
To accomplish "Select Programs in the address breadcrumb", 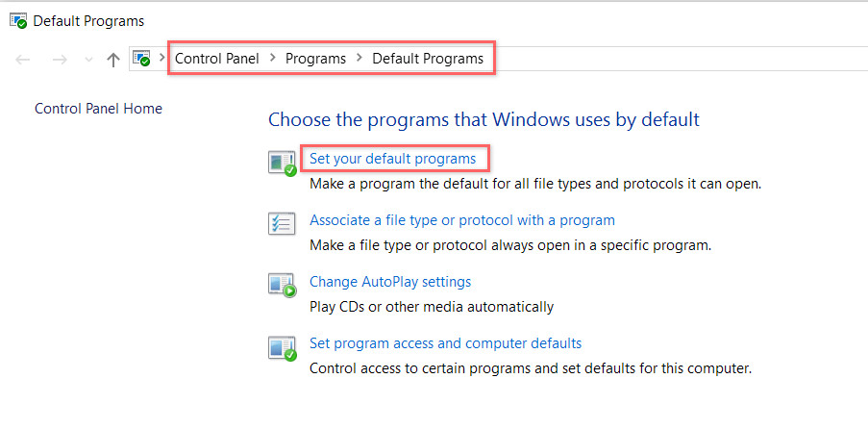I will (315, 59).
